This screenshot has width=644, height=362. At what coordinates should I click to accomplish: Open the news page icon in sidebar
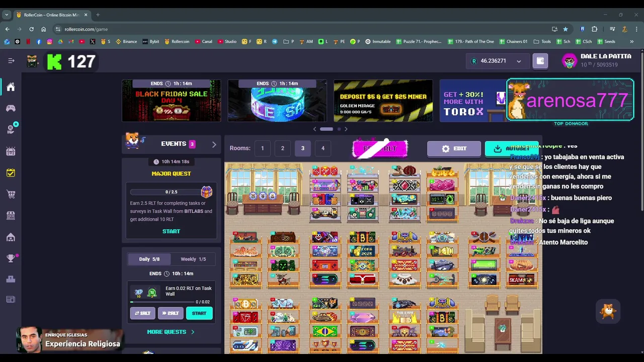click(x=11, y=300)
